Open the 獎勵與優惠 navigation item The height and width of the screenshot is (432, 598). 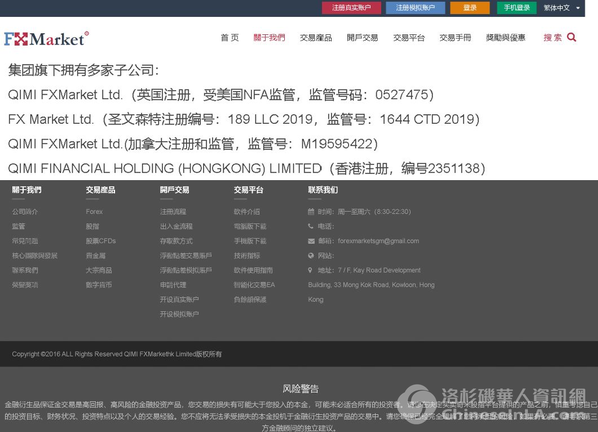(x=506, y=37)
